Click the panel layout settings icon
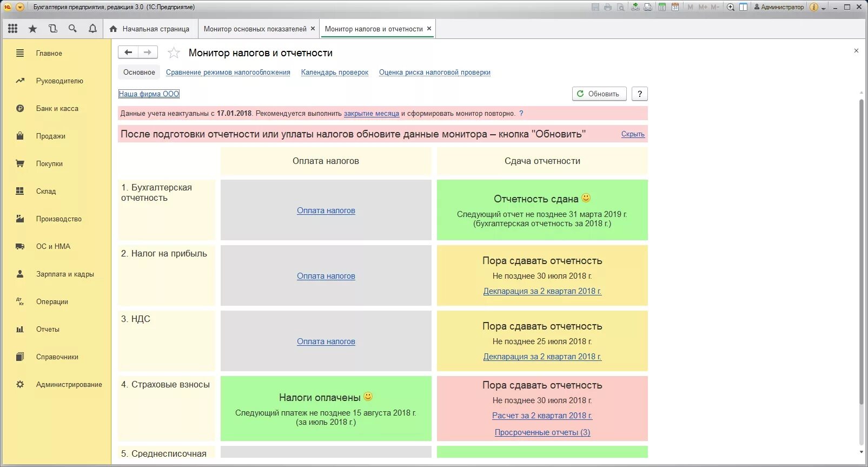This screenshot has width=868, height=467. pyautogui.click(x=744, y=7)
